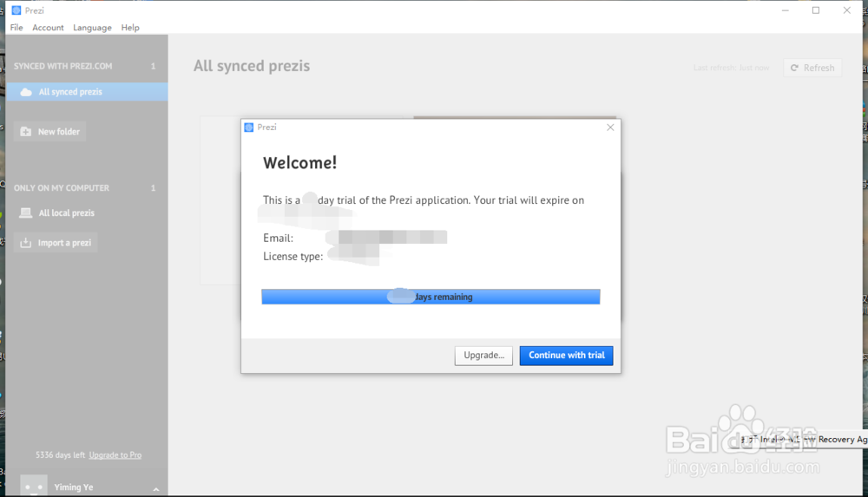Open the Upgrade to Pro link
Viewport: 868px width, 497px height.
point(115,455)
